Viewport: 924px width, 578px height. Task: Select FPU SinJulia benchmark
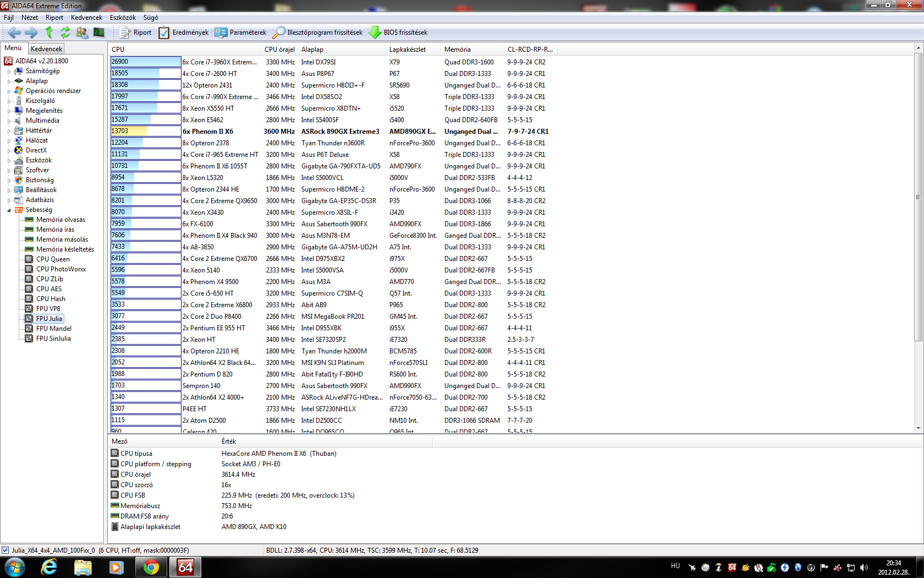coord(53,339)
